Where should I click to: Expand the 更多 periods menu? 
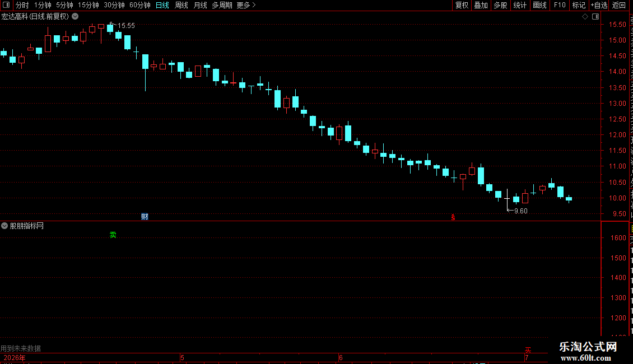[246, 5]
